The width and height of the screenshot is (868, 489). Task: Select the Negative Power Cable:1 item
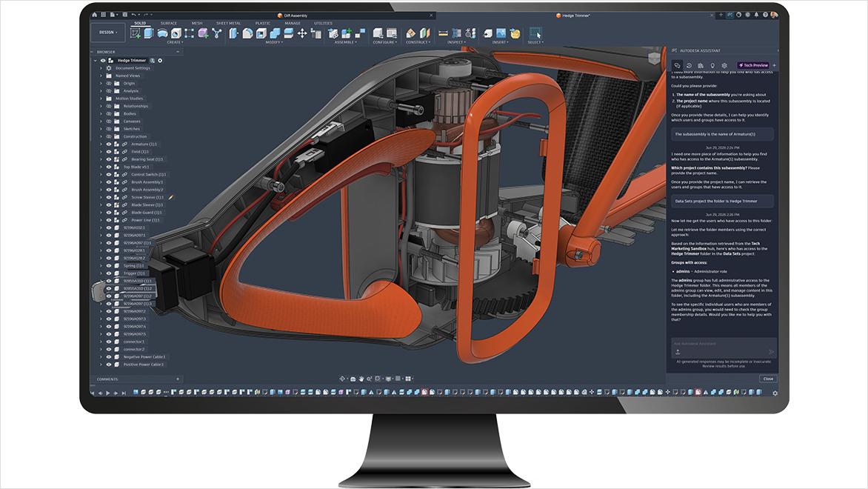pos(144,356)
